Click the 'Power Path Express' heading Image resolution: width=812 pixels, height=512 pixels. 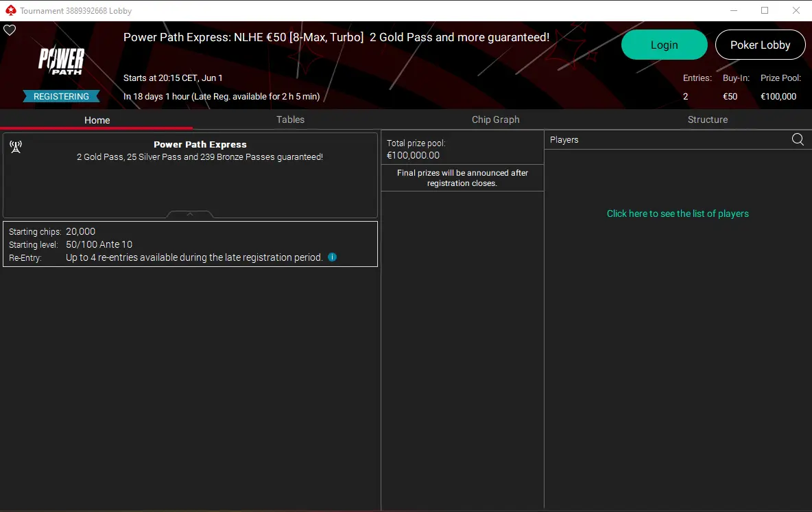200,145
